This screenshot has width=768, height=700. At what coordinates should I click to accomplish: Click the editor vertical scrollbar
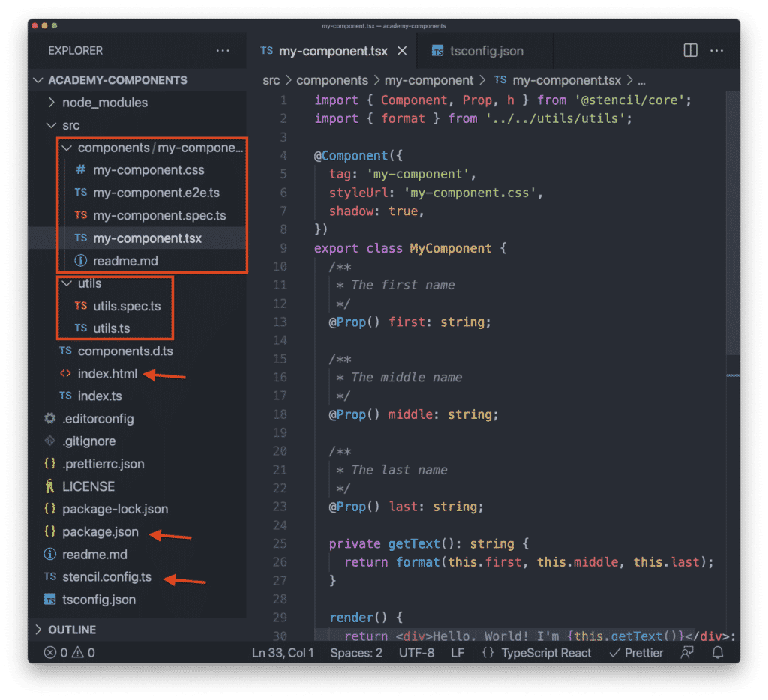[x=734, y=225]
